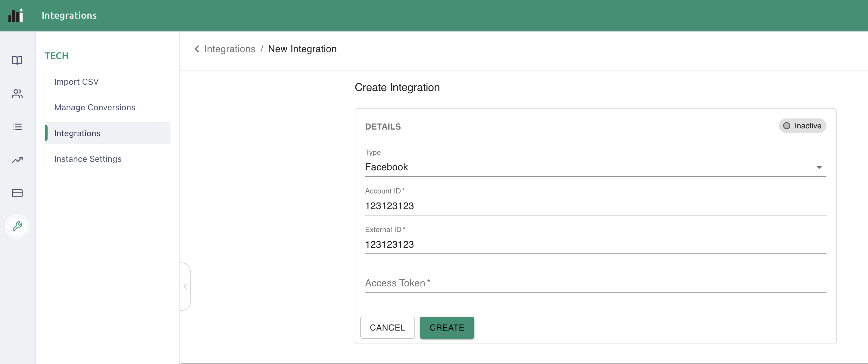Toggle the Inactive status chip

[x=802, y=126]
